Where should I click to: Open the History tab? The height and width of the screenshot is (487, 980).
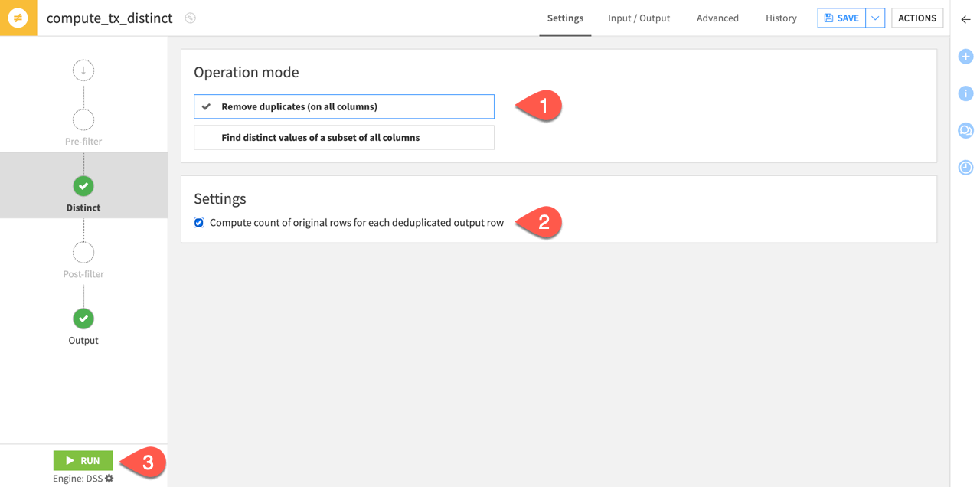[x=781, y=18]
